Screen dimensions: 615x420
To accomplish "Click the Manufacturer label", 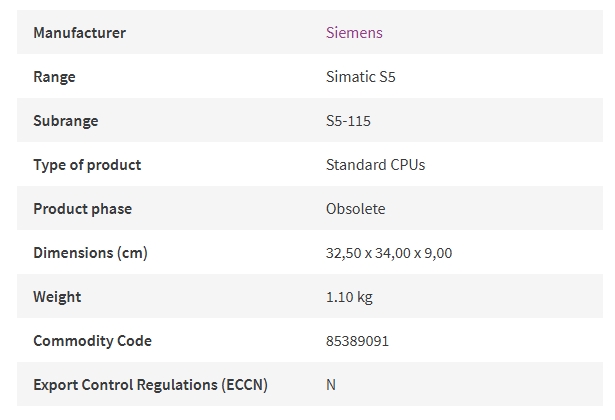I will [x=80, y=33].
